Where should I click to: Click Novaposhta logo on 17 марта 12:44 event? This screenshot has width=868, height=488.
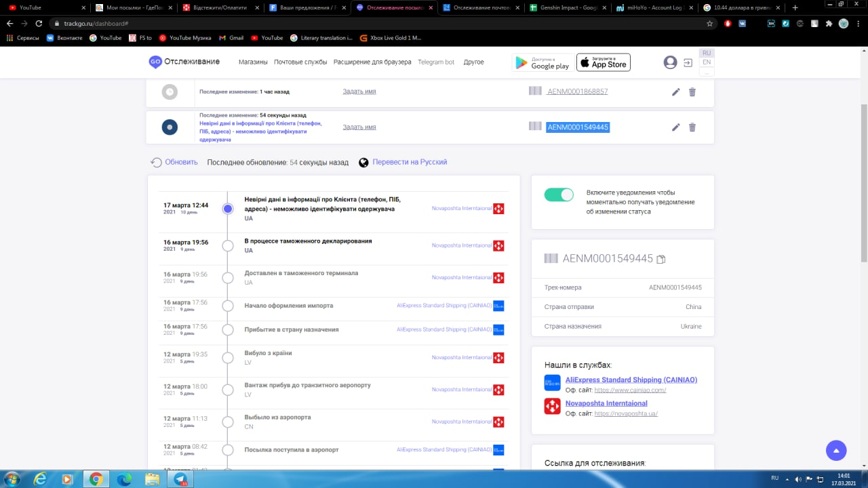(498, 209)
